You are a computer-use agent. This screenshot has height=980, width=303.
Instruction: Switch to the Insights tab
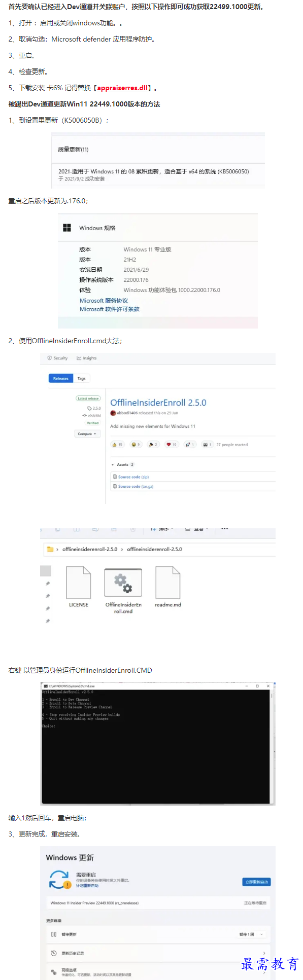click(x=87, y=358)
